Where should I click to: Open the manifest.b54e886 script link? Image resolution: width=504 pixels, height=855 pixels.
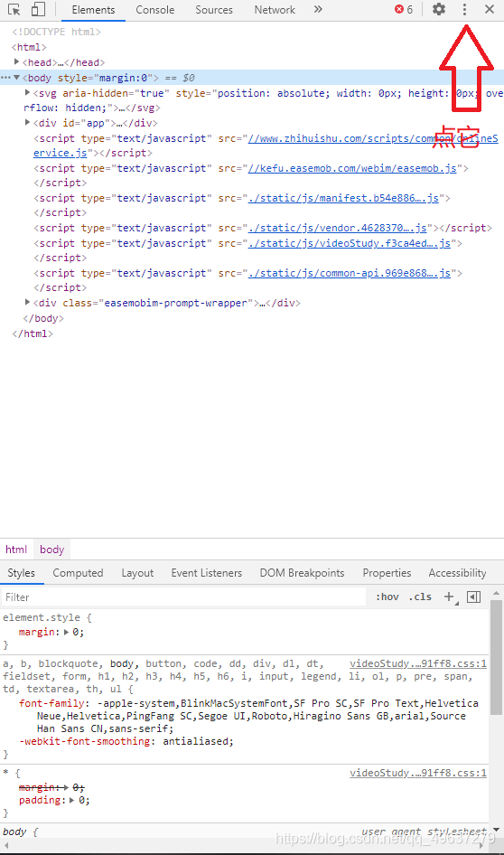point(343,198)
